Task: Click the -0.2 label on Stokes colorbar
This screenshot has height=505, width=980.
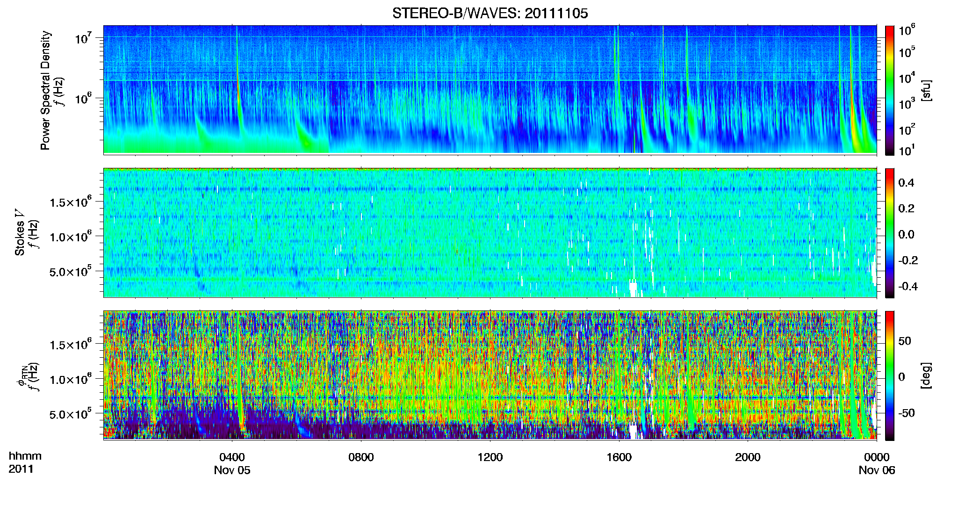Action: click(x=908, y=260)
